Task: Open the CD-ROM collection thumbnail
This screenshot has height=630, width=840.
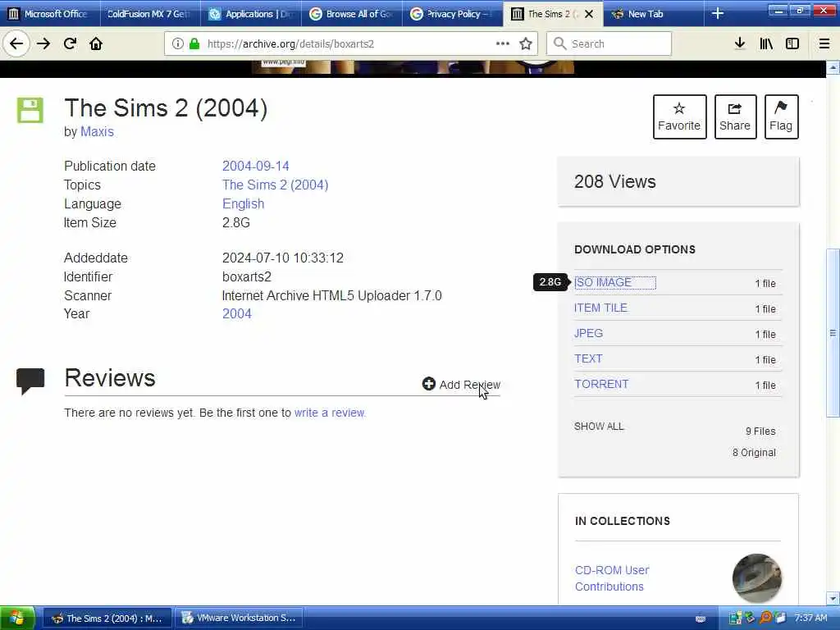Action: tap(757, 578)
